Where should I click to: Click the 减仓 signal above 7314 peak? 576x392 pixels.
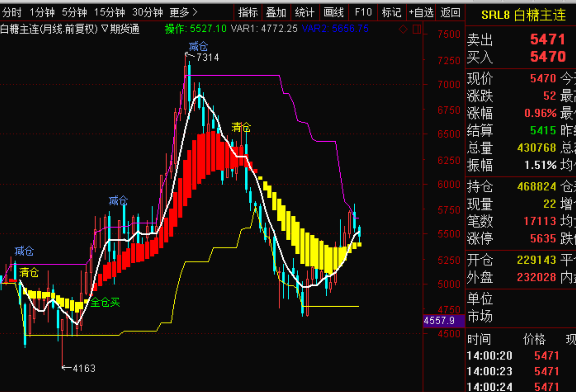pos(198,46)
